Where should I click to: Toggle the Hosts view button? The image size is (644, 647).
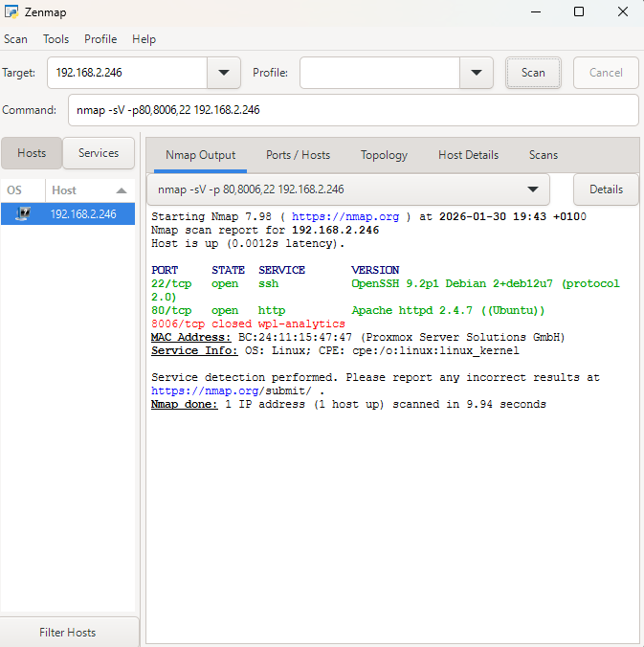pos(32,153)
